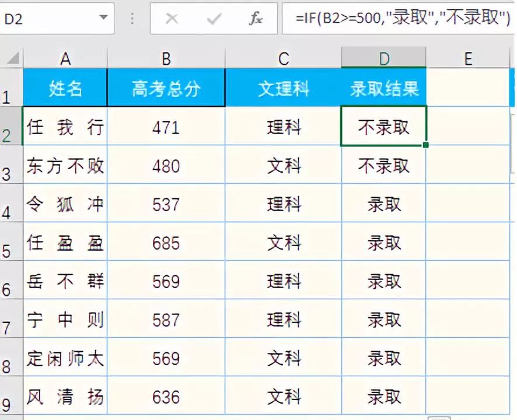This screenshot has width=517, height=420.
Task: Open Insert Function fx dialog
Action: pos(256,19)
